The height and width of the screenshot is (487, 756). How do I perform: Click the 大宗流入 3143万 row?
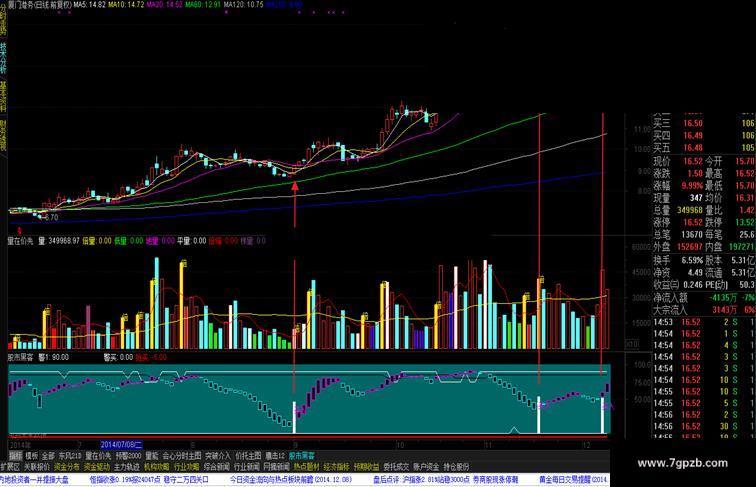coord(704,310)
